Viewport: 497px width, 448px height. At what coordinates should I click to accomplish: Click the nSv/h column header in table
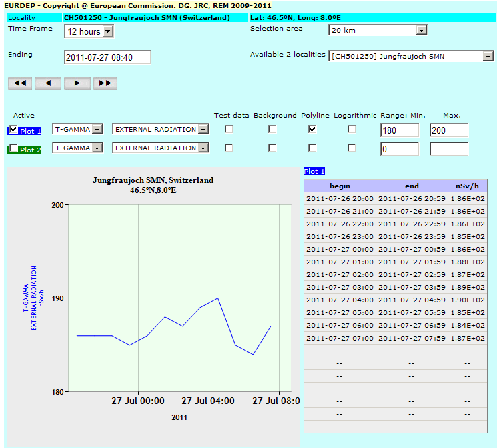click(467, 186)
